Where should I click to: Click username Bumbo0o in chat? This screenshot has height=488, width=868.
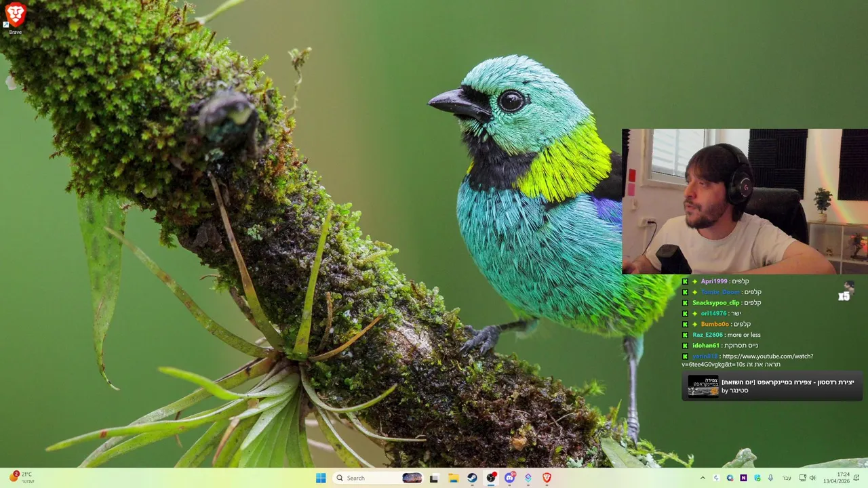(715, 324)
